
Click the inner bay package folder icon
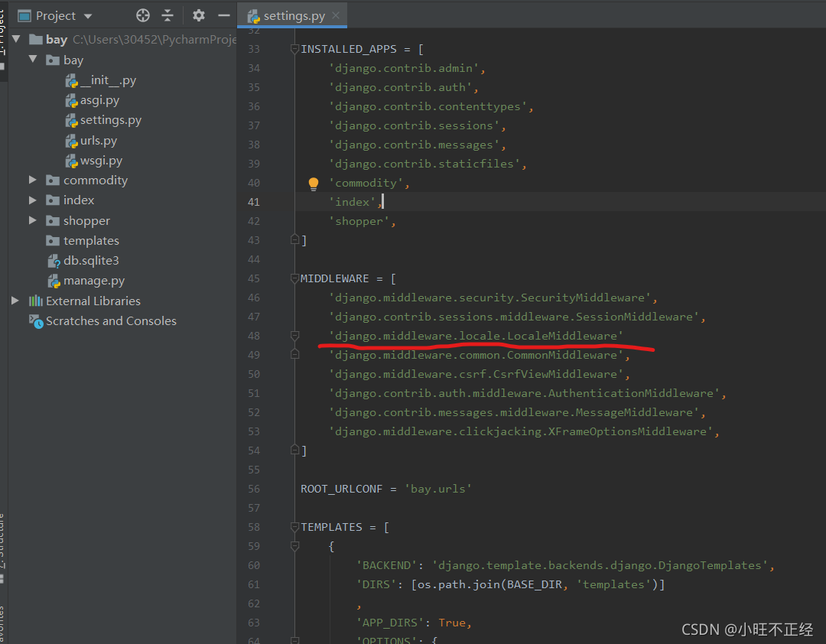coord(53,60)
